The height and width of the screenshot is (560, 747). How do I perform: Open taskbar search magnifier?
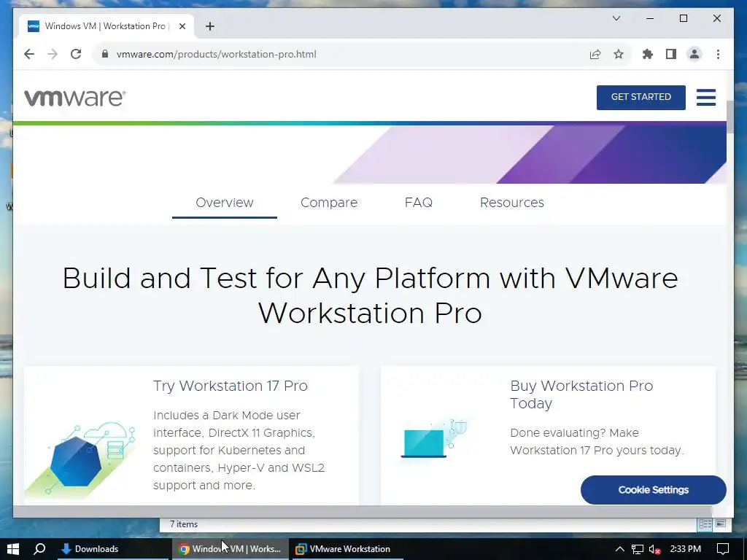pyautogui.click(x=40, y=549)
